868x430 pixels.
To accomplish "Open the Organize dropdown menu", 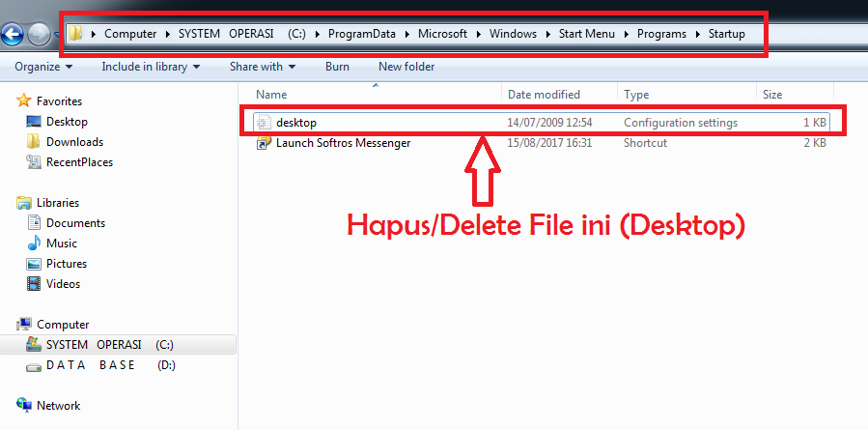I will pyautogui.click(x=43, y=67).
